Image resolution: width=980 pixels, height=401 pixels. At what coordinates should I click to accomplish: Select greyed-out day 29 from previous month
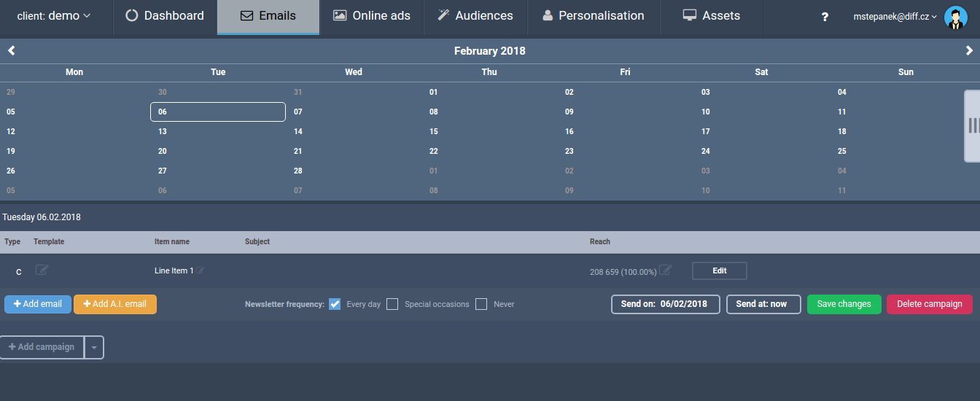(x=11, y=92)
